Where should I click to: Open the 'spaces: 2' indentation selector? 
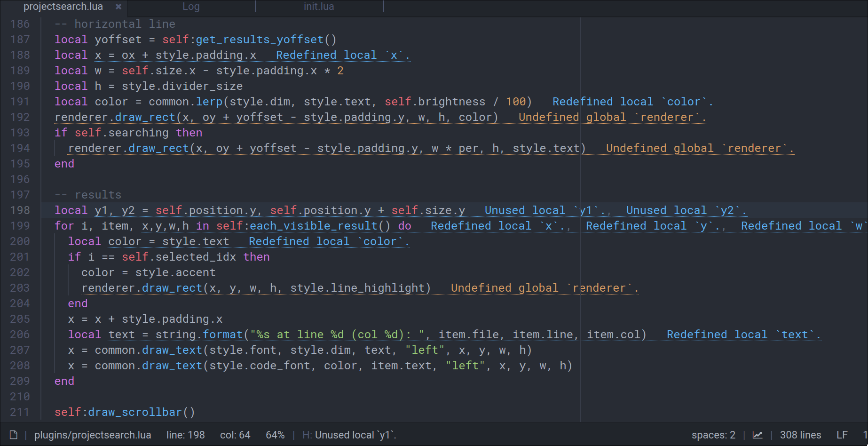coord(713,435)
